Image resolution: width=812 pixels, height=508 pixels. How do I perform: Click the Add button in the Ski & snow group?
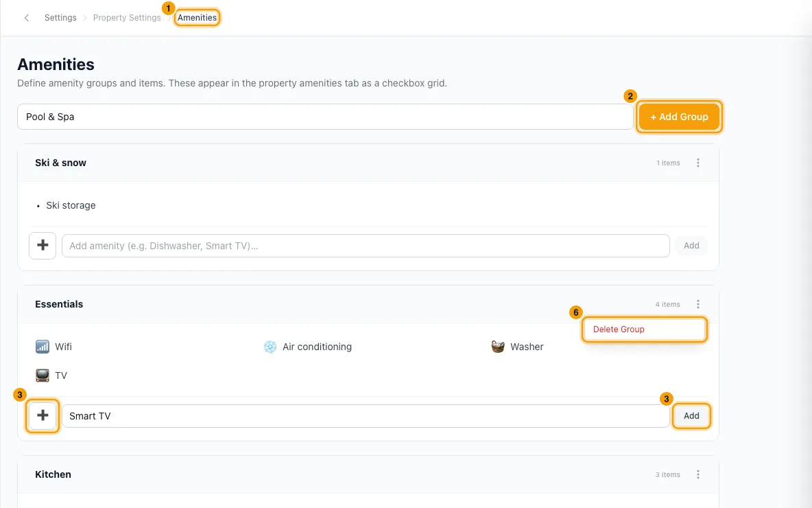(x=691, y=246)
